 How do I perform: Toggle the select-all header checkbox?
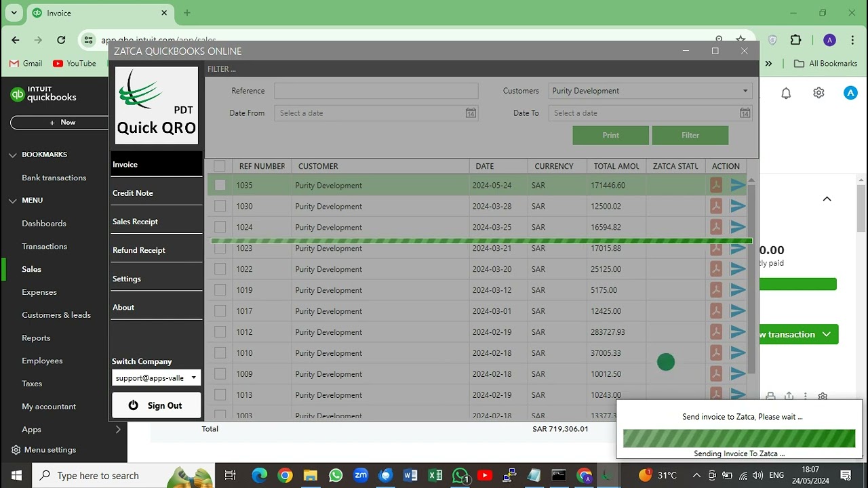pyautogui.click(x=220, y=166)
